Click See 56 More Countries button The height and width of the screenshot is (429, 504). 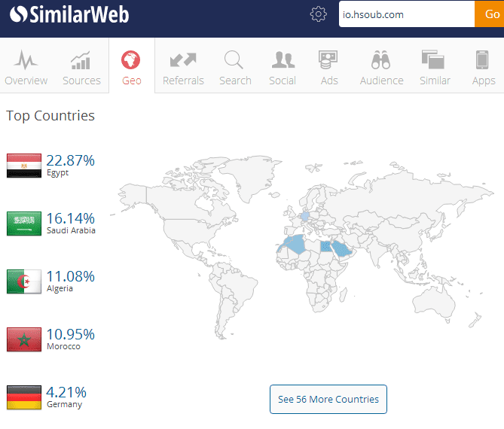pos(328,399)
